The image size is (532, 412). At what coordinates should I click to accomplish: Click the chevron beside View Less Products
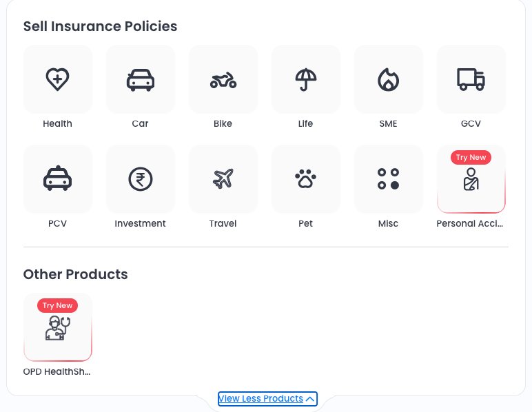click(x=311, y=399)
